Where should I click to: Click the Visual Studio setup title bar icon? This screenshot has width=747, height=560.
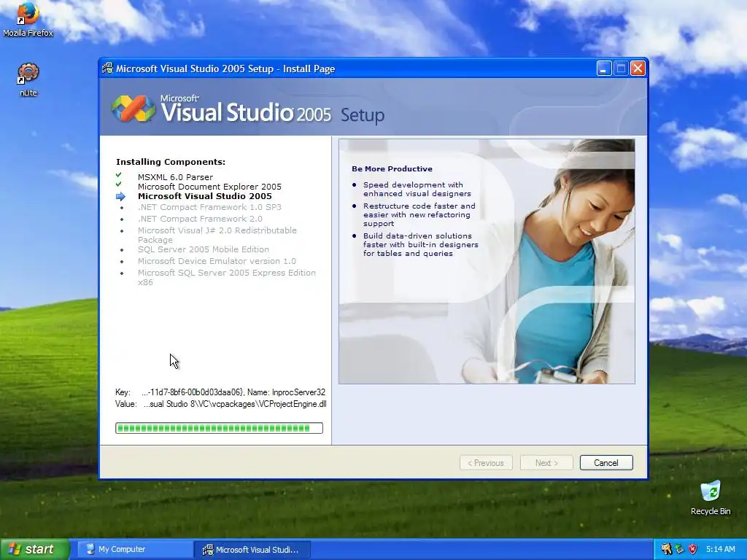108,69
